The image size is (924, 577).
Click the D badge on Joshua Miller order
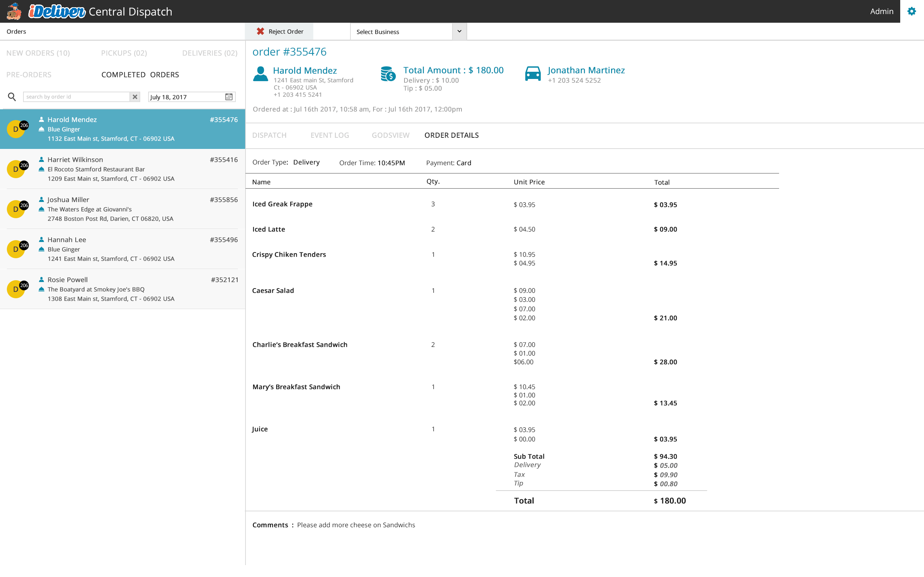click(x=16, y=209)
